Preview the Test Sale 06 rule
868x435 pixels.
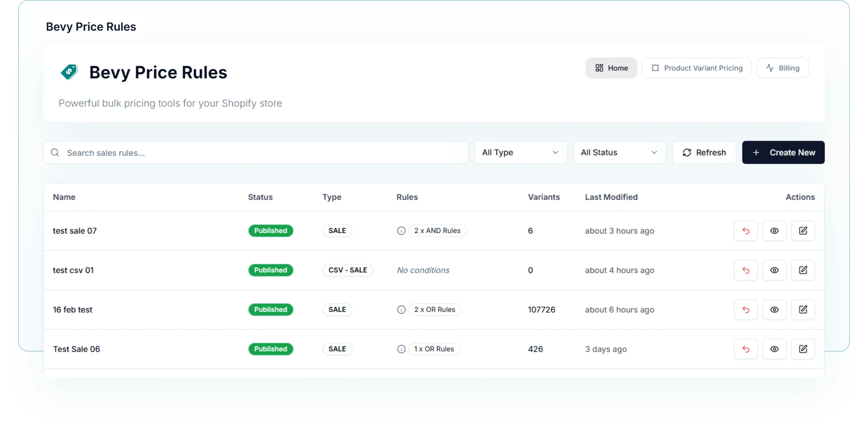774,349
